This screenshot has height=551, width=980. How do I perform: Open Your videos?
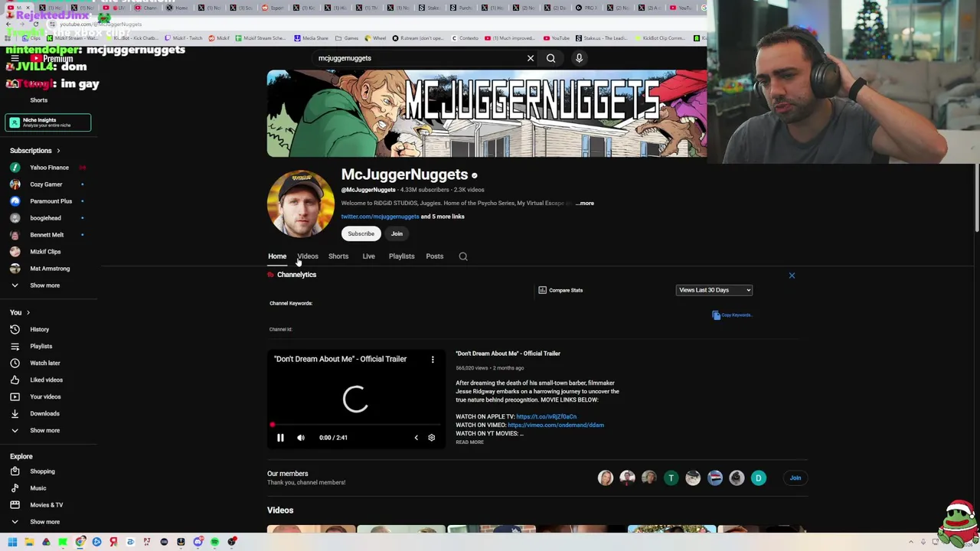pyautogui.click(x=44, y=396)
